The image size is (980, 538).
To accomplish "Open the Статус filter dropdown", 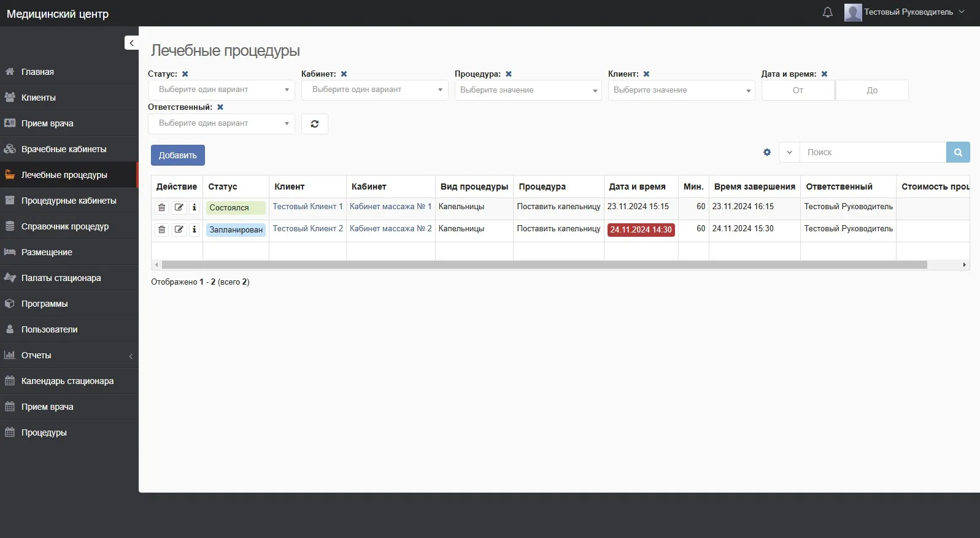I will tap(221, 90).
